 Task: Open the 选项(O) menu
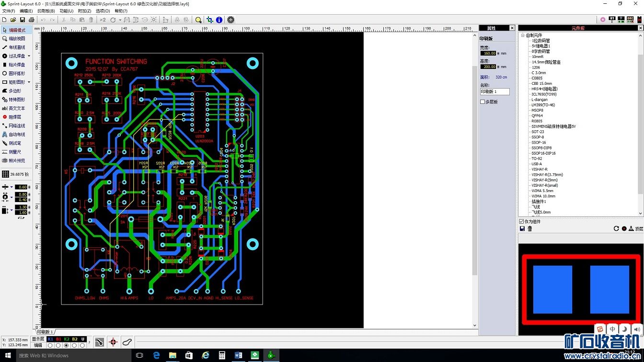(103, 11)
